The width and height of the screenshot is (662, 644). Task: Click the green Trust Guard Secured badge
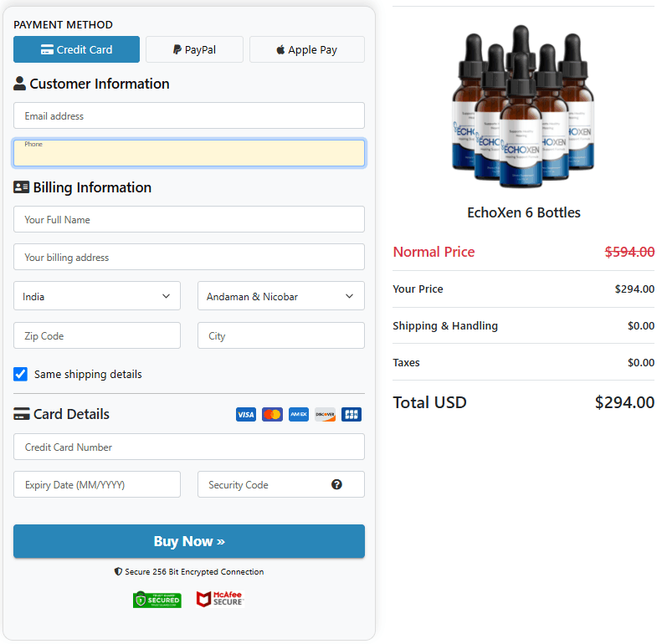click(157, 600)
